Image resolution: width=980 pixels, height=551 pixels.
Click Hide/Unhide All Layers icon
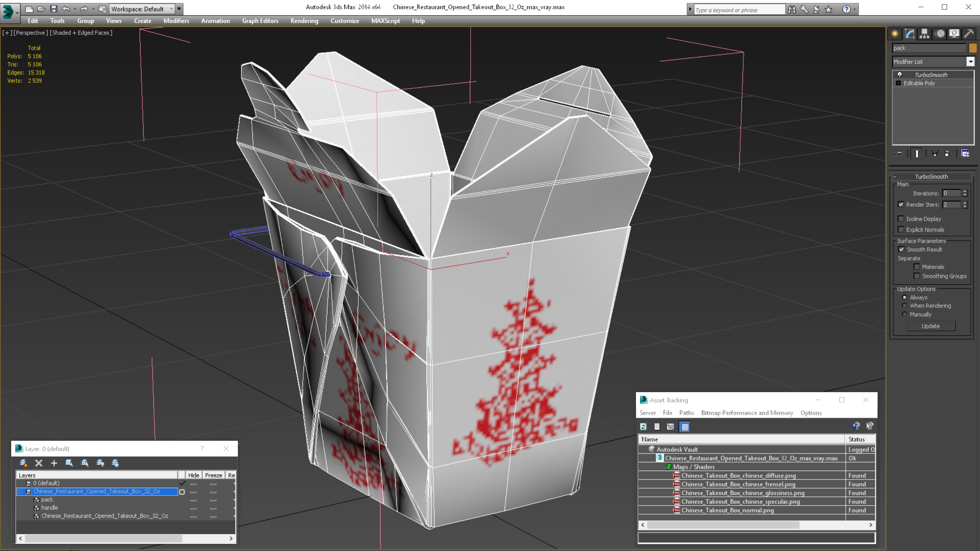100,463
